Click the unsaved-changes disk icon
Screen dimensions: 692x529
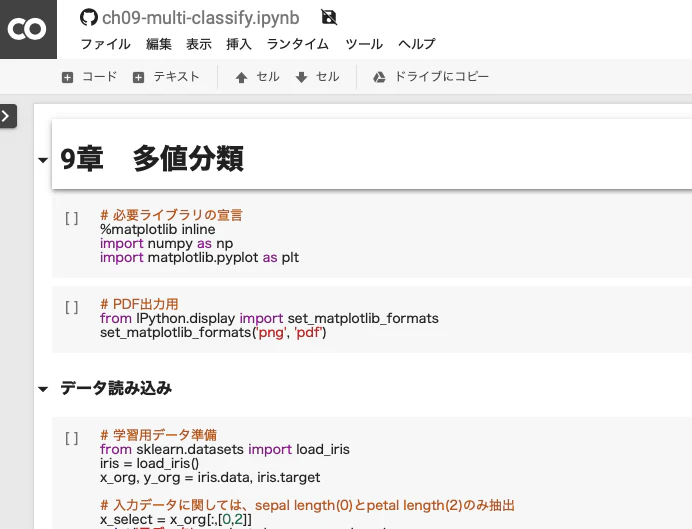coord(329,18)
